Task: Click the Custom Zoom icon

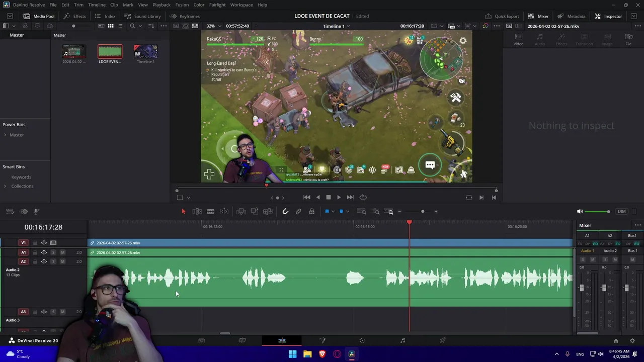Action: [x=389, y=212]
